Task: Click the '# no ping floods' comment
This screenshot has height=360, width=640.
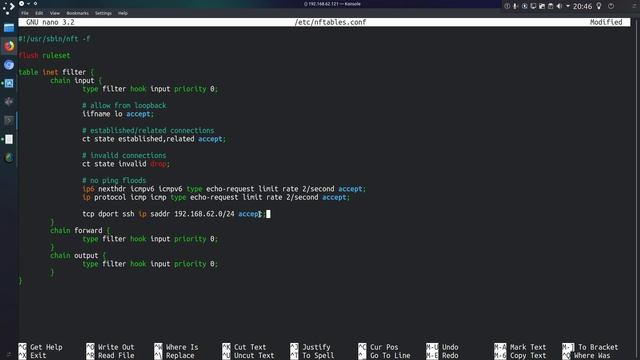Action: click(114, 180)
